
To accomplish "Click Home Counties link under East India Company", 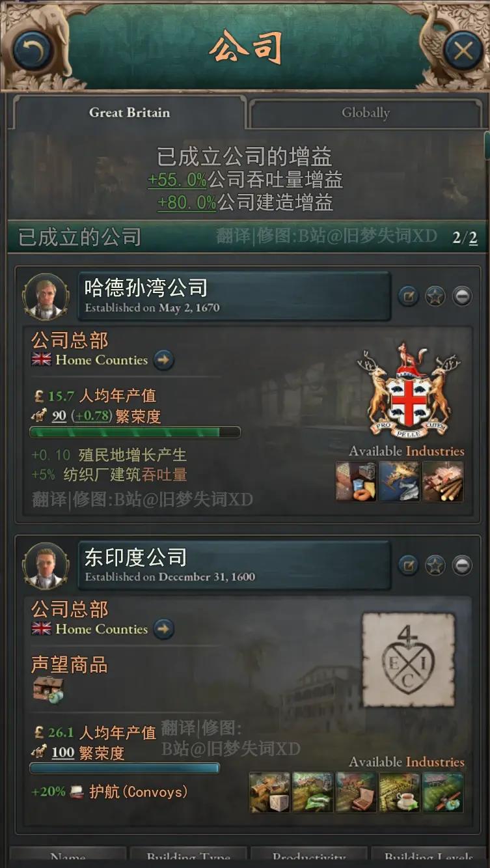I will pyautogui.click(x=102, y=629).
